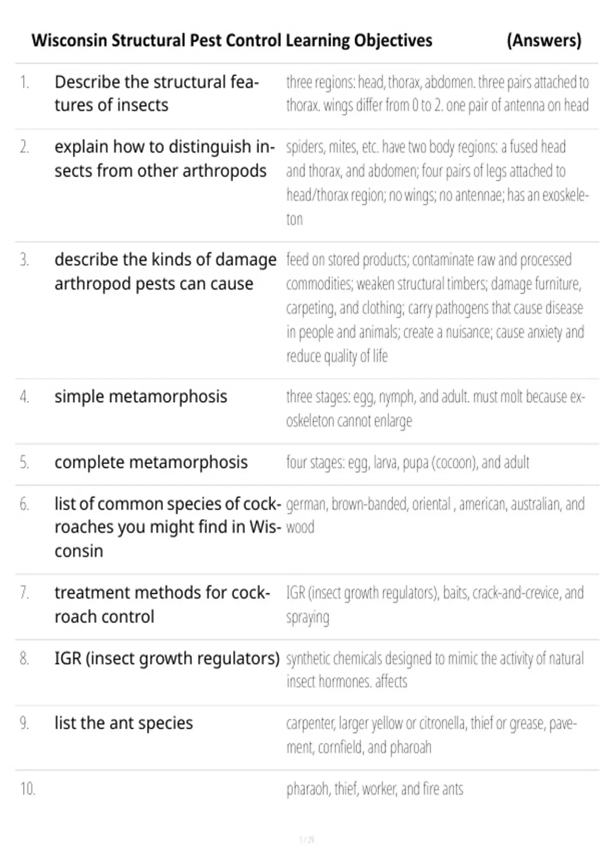
Task: Select the answer about spiders, mites body regions
Action: 437,183
